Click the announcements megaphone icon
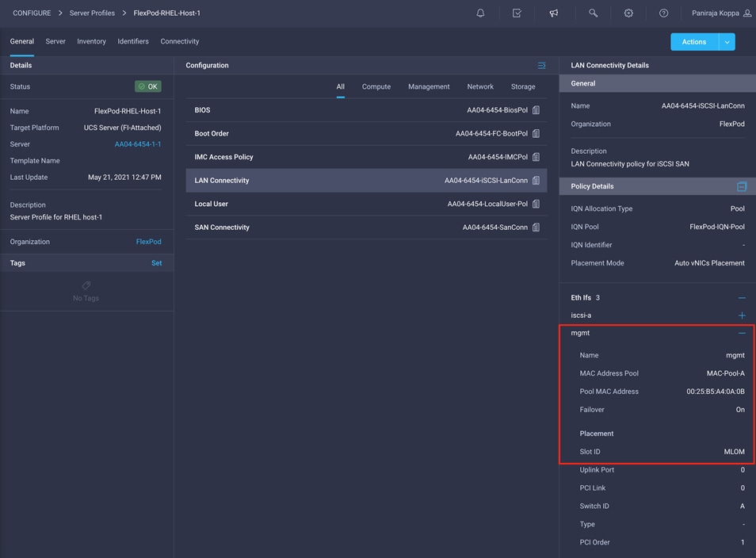The image size is (756, 558). pos(553,13)
